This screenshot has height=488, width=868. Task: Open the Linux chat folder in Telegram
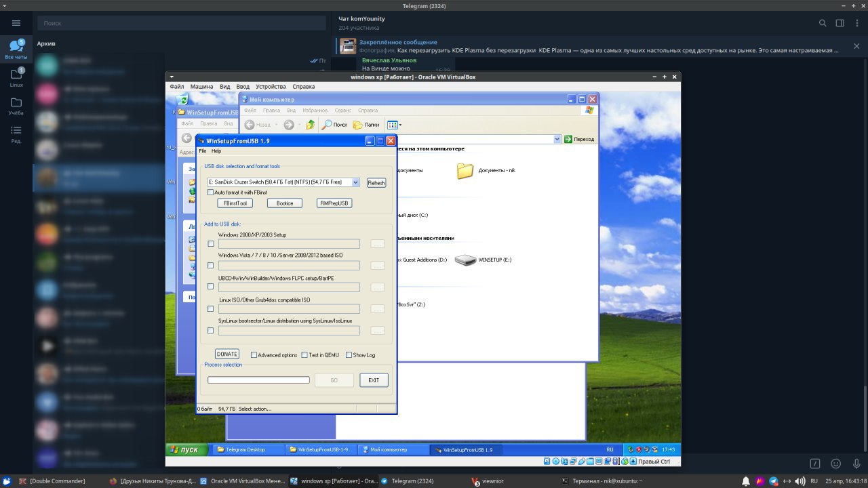click(16, 78)
